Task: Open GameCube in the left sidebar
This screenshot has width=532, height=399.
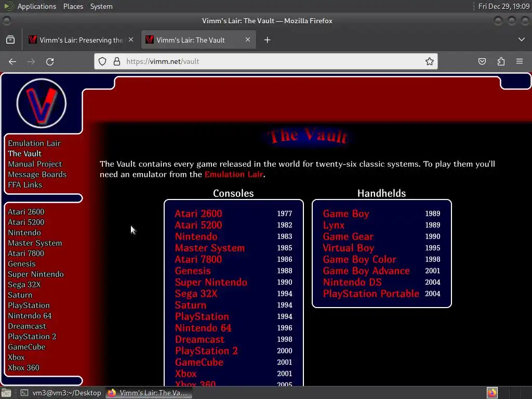Action: (x=26, y=347)
